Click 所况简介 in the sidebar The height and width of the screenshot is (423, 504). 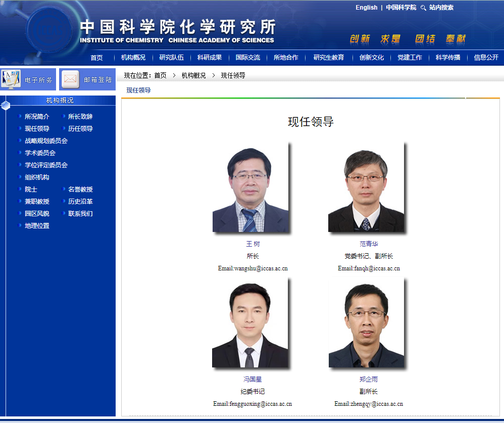37,117
